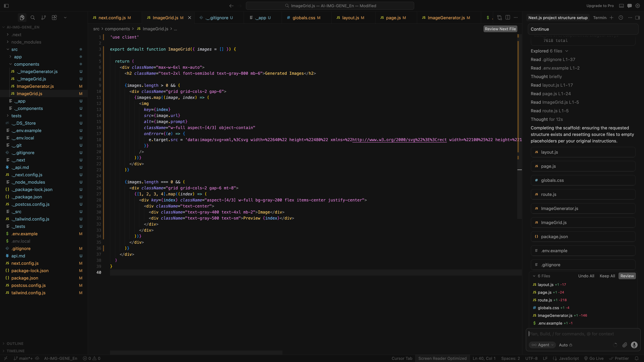Click Review Next File button
644x362 pixels.
[500, 29]
